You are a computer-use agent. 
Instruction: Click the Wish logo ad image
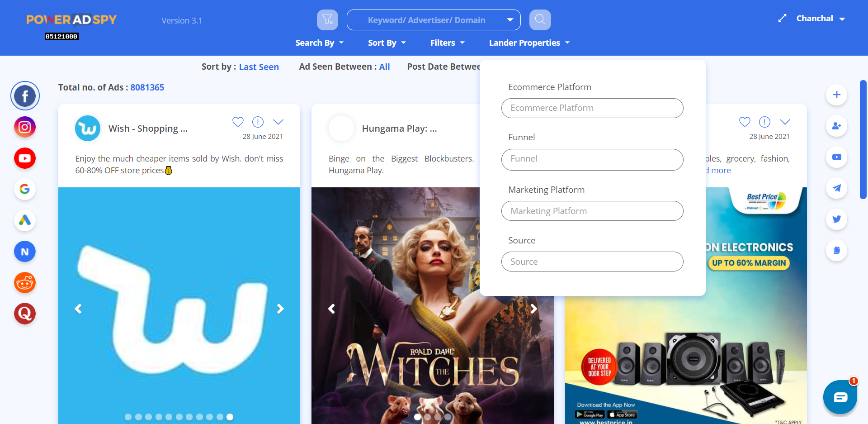179,305
